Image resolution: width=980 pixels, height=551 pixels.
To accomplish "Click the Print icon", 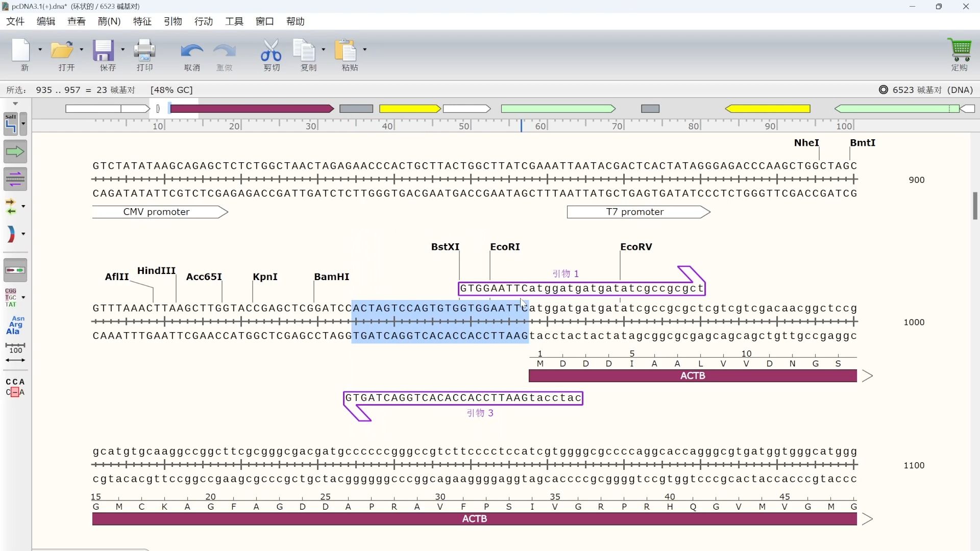I will 144,50.
